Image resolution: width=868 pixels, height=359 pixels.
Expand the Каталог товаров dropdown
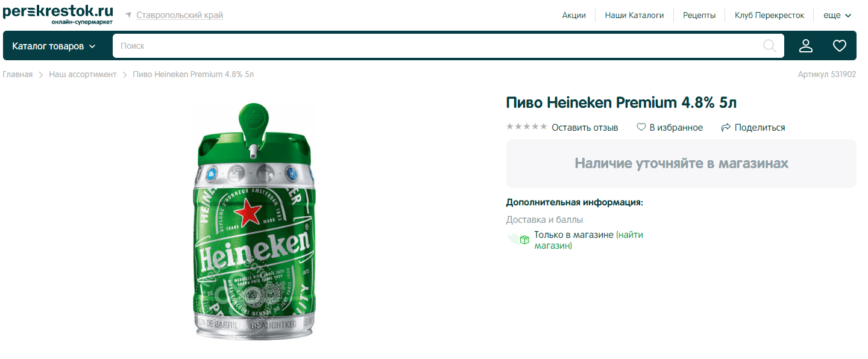click(54, 46)
